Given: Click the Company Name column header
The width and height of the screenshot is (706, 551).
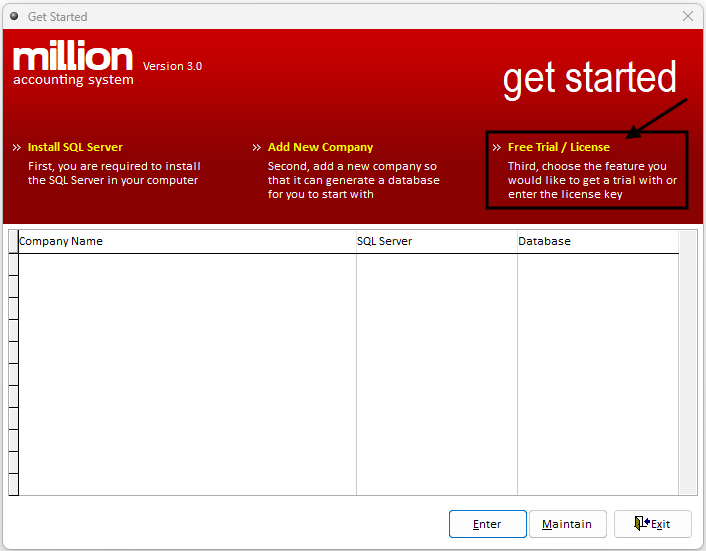Looking at the screenshot, I should (x=187, y=241).
